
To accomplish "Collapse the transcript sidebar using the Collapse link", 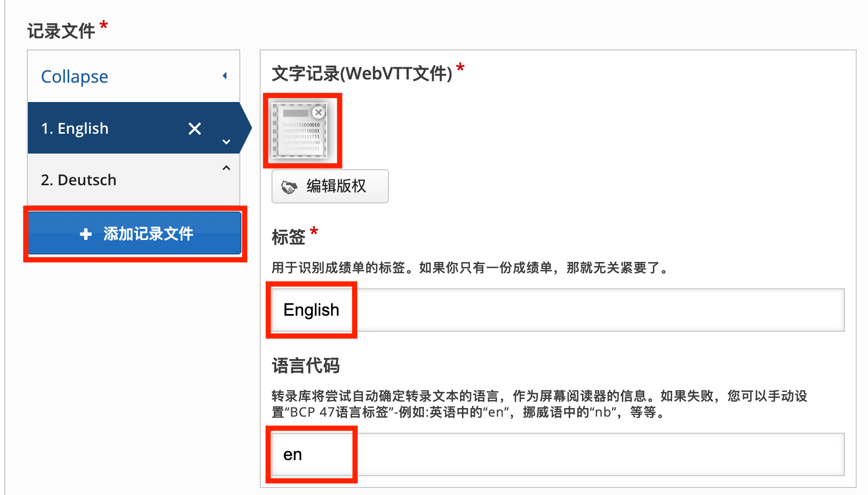I will tap(74, 76).
